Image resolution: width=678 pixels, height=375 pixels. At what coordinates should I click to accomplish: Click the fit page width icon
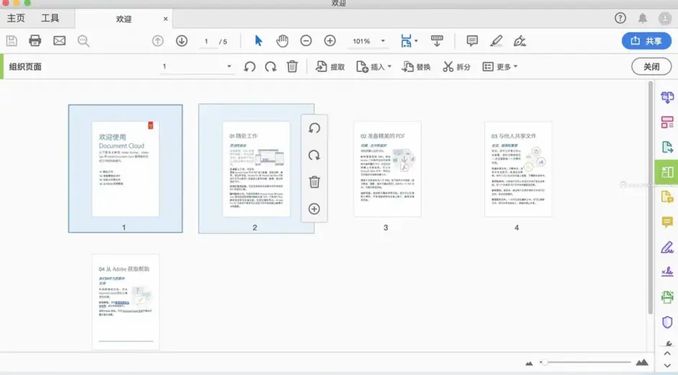pyautogui.click(x=406, y=41)
